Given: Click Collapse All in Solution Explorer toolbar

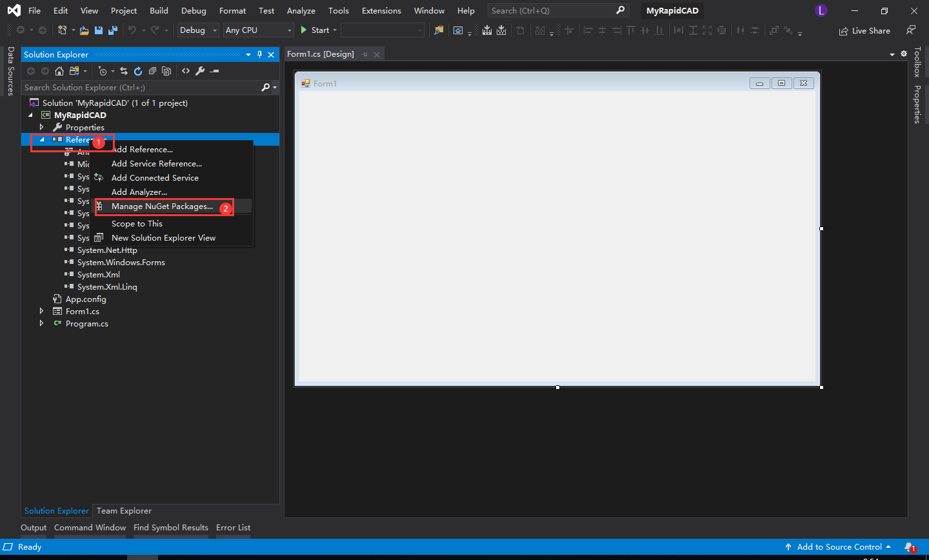Looking at the screenshot, I should coord(152,71).
